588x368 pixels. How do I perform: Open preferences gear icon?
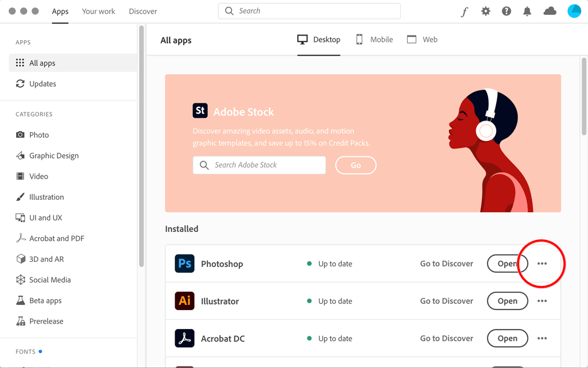click(486, 11)
